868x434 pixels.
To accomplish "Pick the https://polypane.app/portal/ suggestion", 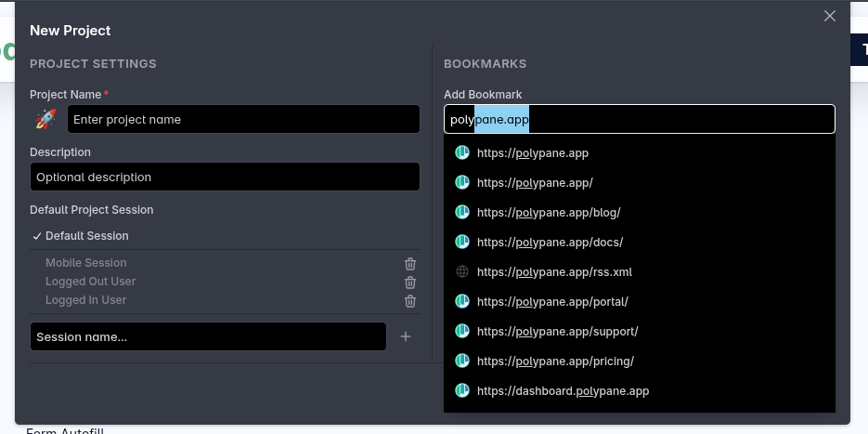I will point(640,301).
